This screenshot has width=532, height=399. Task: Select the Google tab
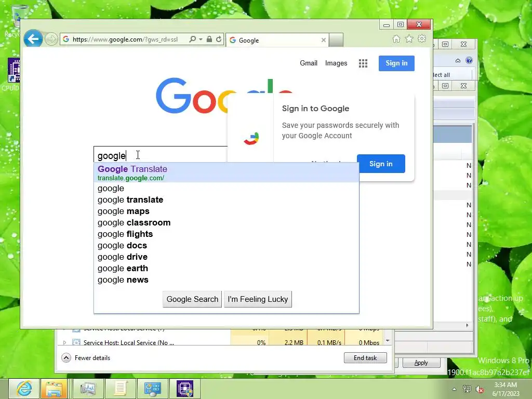click(277, 40)
